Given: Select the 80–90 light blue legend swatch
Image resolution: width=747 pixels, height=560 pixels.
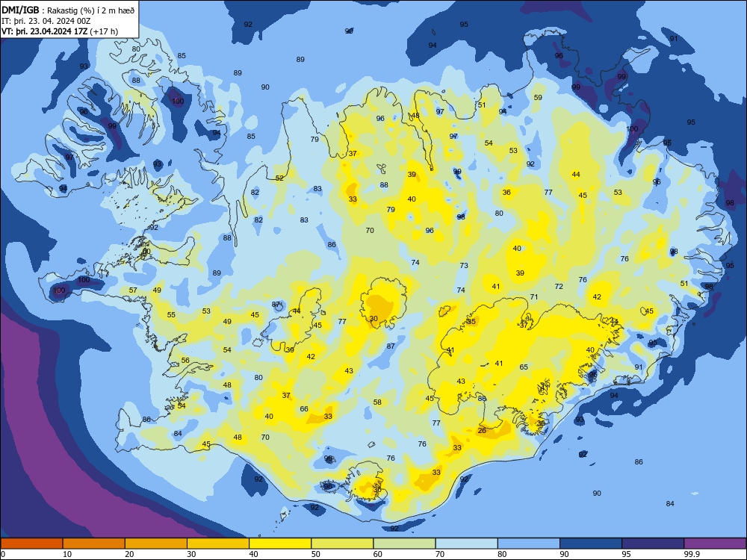Looking at the screenshot, I should tap(529, 544).
